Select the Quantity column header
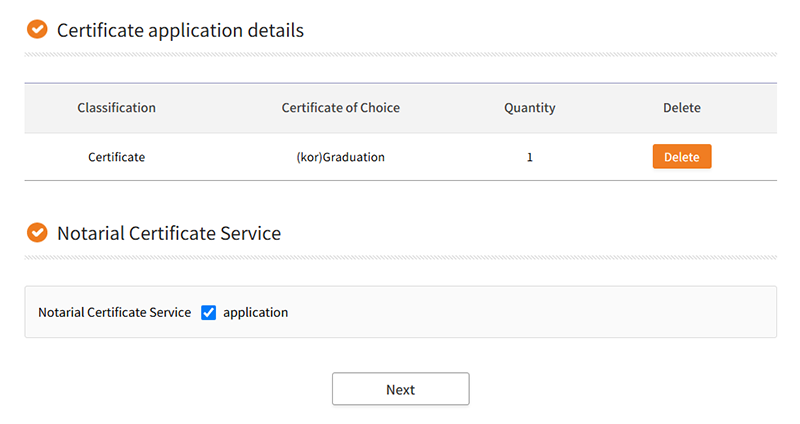 [x=529, y=108]
